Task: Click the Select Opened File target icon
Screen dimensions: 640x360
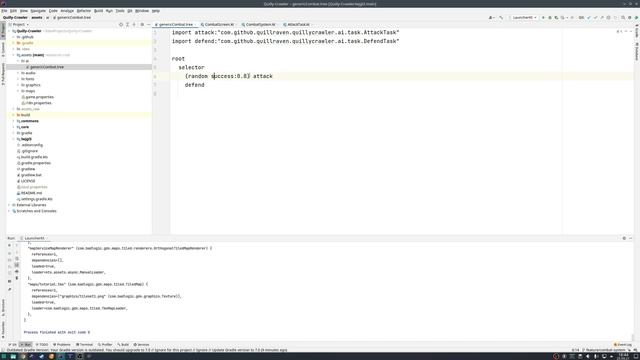Action: coord(121,24)
